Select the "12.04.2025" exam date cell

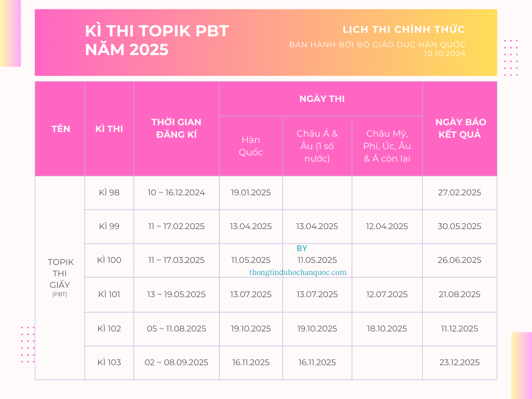[x=387, y=227]
